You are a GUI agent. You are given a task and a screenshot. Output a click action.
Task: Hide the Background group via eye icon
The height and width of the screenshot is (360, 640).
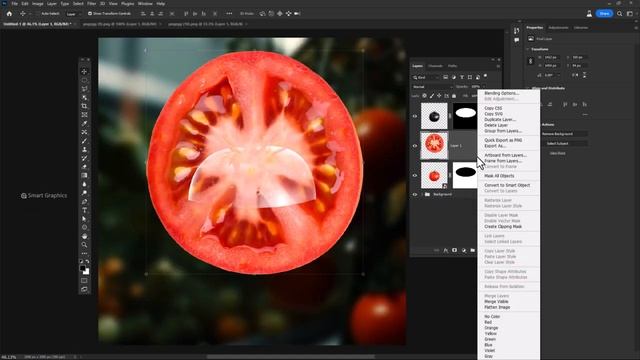(x=415, y=194)
